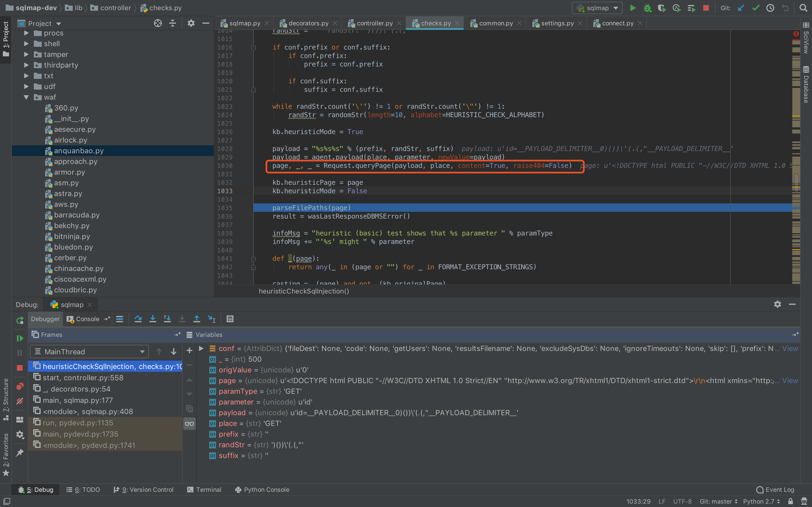Click the Step Out debugger icon

[197, 319]
